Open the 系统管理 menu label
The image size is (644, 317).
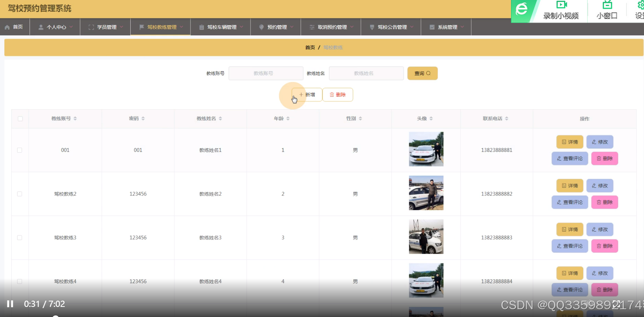448,27
